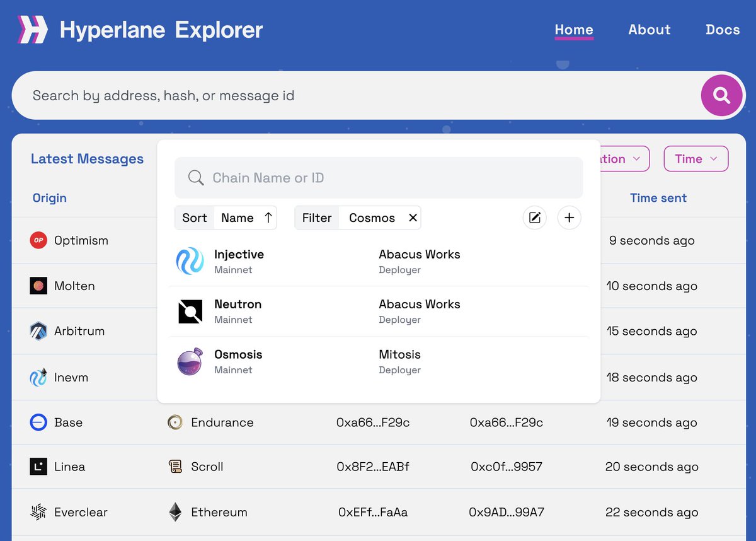The width and height of the screenshot is (756, 541).
Task: Select the Injective chain logo
Action: 190,260
